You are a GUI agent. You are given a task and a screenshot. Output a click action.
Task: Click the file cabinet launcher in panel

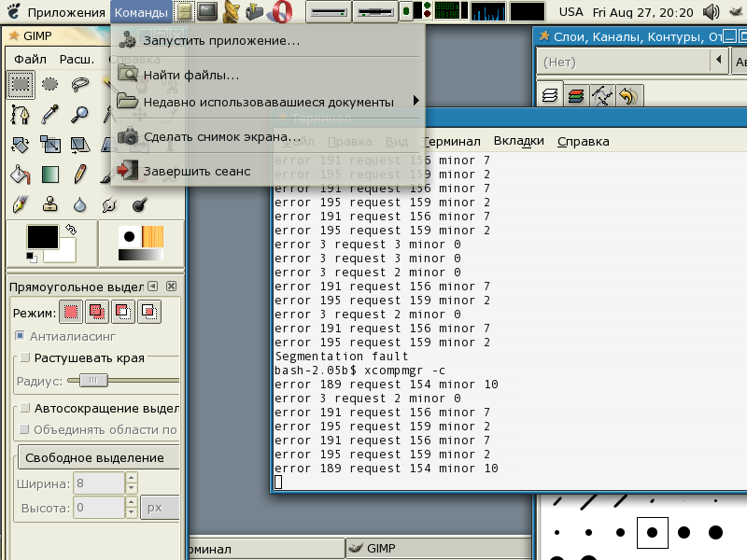(x=184, y=12)
